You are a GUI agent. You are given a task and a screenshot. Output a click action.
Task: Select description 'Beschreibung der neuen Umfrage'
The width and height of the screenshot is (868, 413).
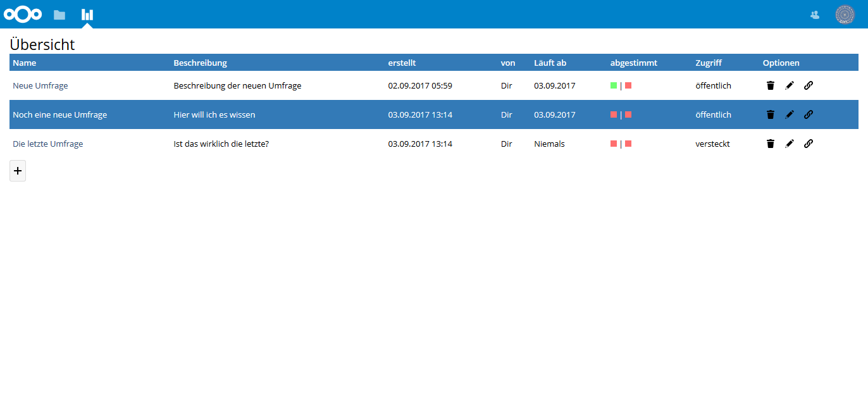click(237, 85)
